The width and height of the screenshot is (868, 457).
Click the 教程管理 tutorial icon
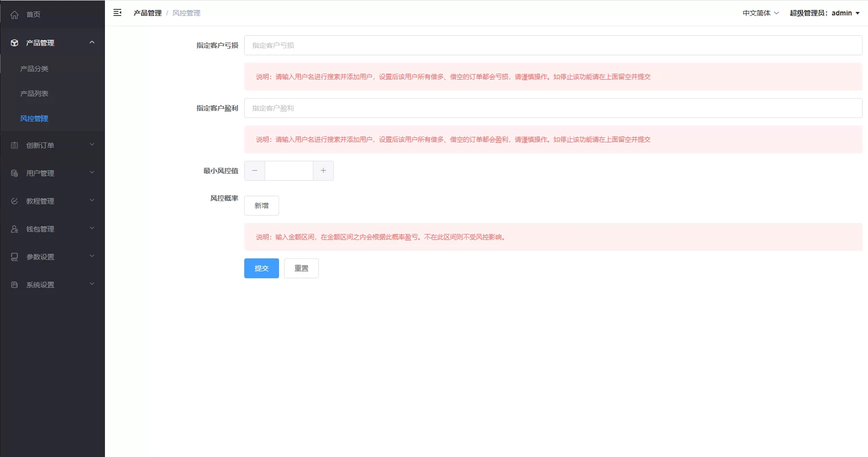pos(14,201)
